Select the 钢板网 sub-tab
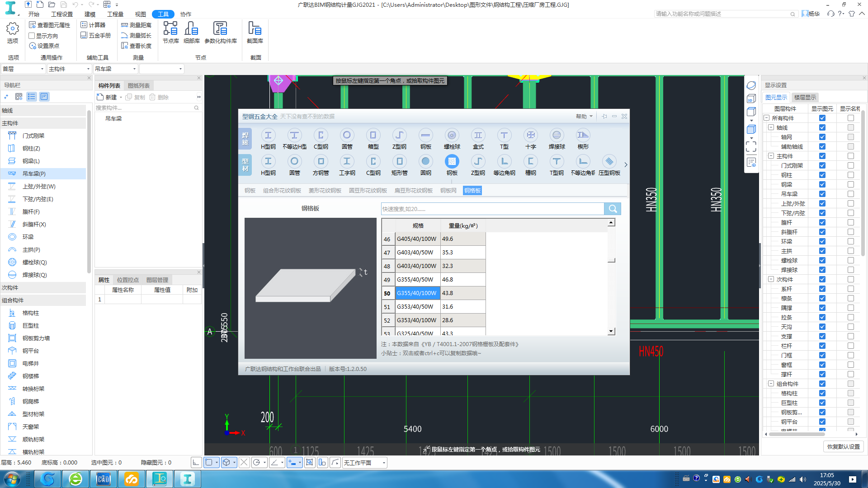Image resolution: width=868 pixels, height=488 pixels. click(448, 191)
